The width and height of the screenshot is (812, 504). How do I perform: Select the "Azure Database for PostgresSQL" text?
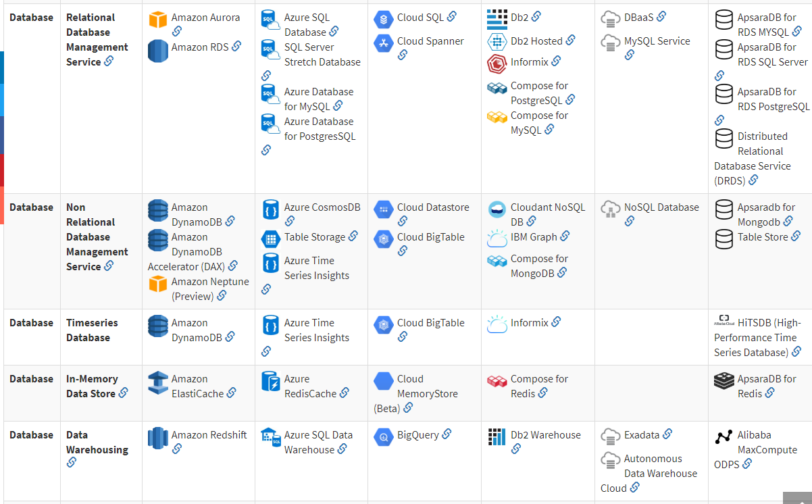tap(320, 129)
